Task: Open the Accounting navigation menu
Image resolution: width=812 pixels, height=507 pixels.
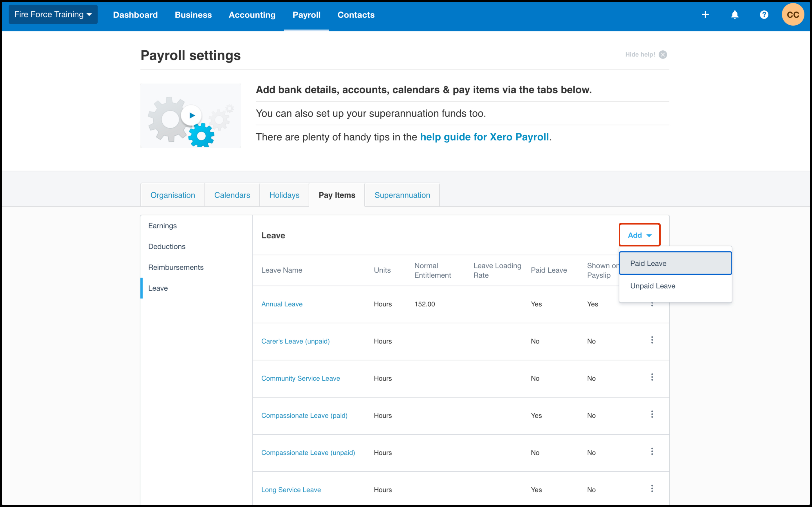Action: [252, 15]
